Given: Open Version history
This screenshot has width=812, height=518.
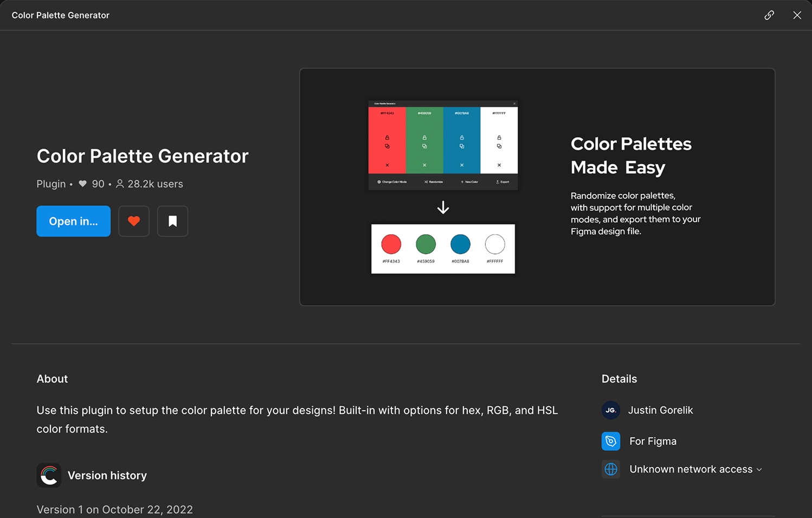Looking at the screenshot, I should 107,475.
